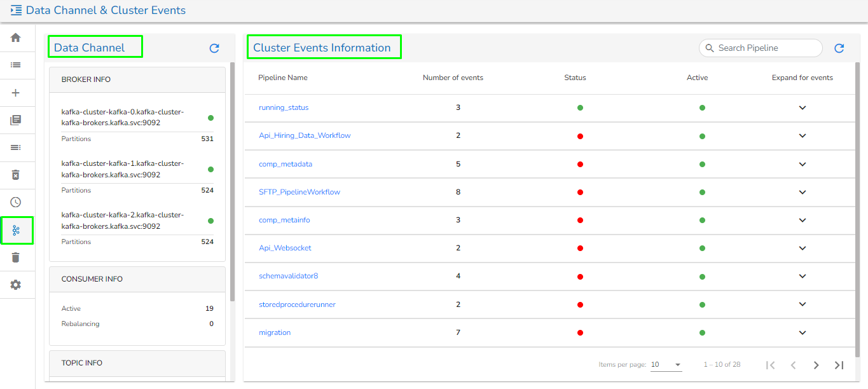Open the trash bin icon in the sidebar

coord(16,257)
